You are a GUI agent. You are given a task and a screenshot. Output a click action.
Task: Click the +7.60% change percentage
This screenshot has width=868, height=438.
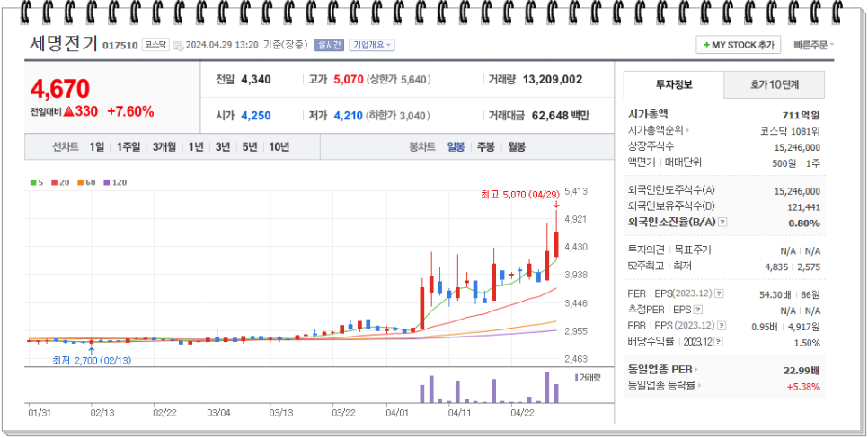130,111
